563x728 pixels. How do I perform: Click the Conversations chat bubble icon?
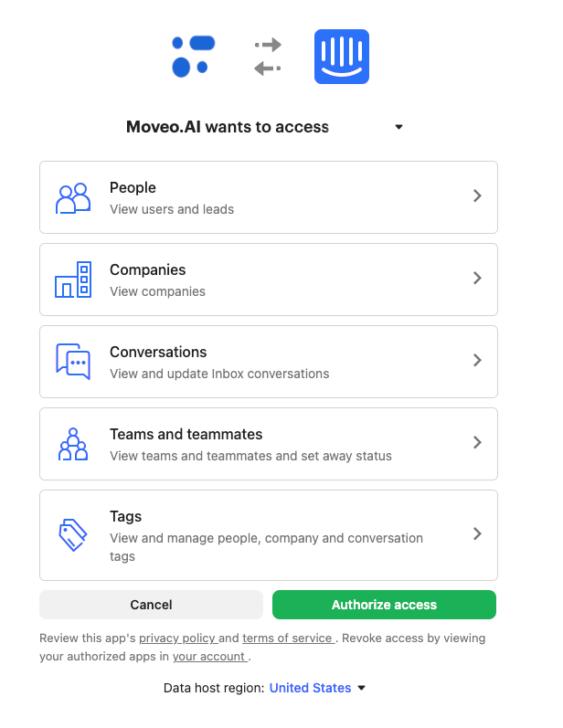(73, 362)
